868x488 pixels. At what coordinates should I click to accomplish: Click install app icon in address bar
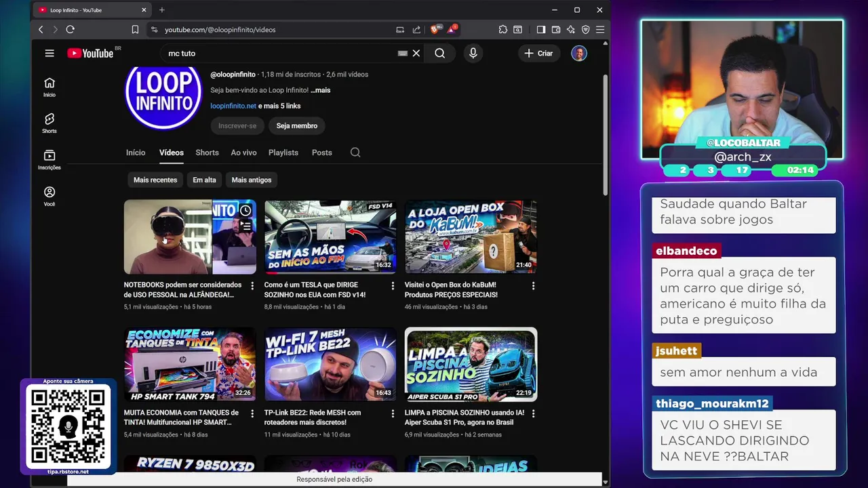click(x=400, y=29)
